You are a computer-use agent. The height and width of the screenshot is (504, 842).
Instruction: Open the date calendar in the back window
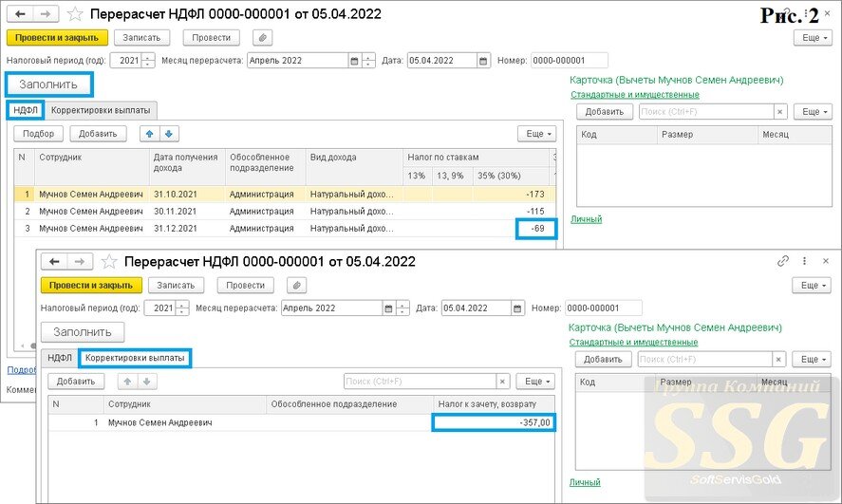(483, 61)
